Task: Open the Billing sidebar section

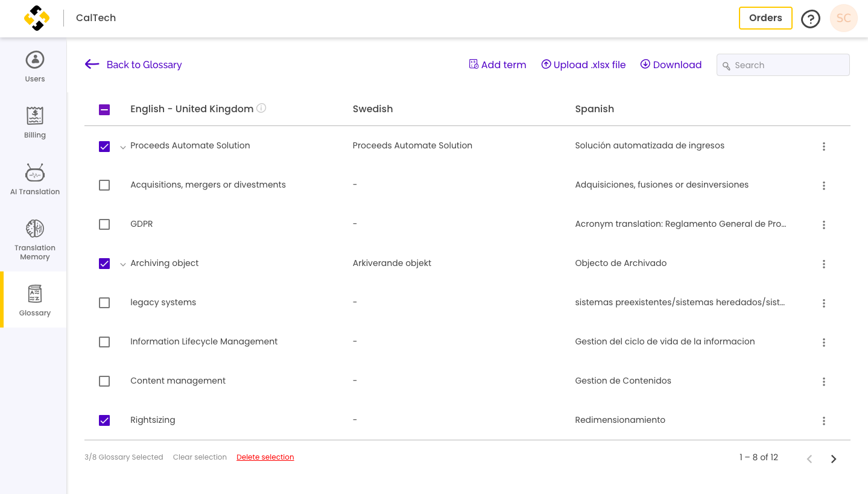Action: [x=35, y=122]
